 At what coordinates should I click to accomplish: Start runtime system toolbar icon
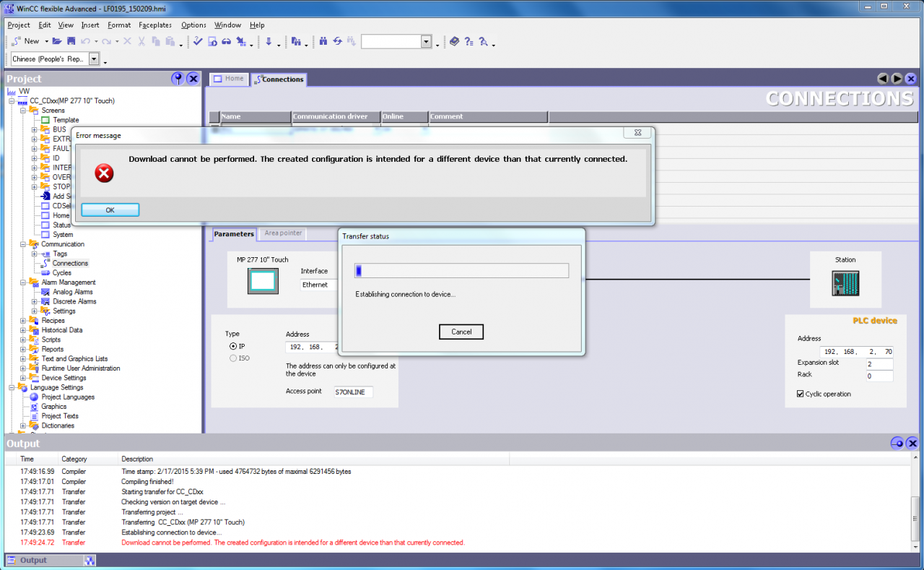212,41
